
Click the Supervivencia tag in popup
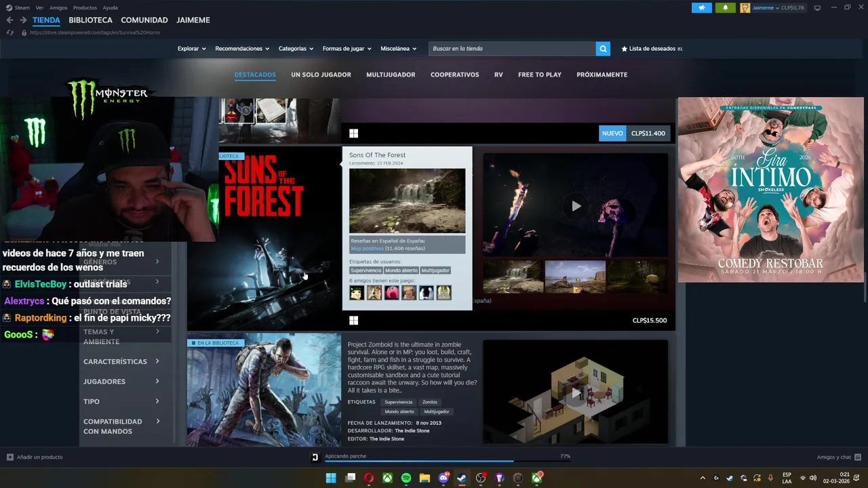(x=366, y=270)
